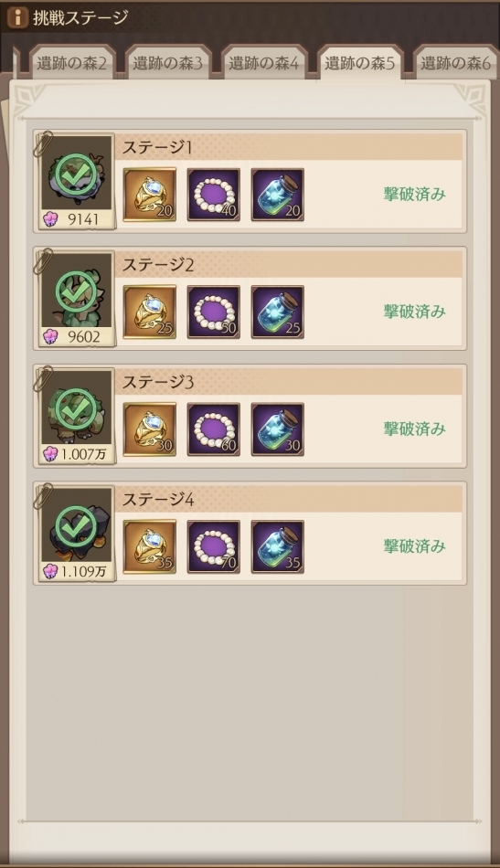Switch to the 遺跡の森2 tab

coord(71,63)
